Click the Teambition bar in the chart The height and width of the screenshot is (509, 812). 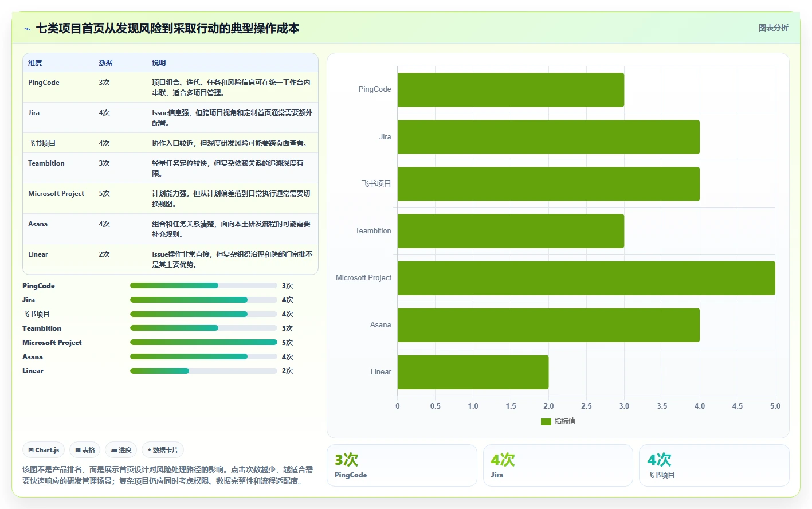(x=511, y=231)
